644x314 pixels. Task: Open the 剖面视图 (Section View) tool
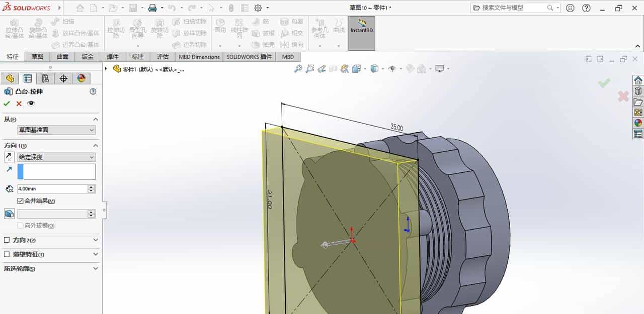pos(344,68)
